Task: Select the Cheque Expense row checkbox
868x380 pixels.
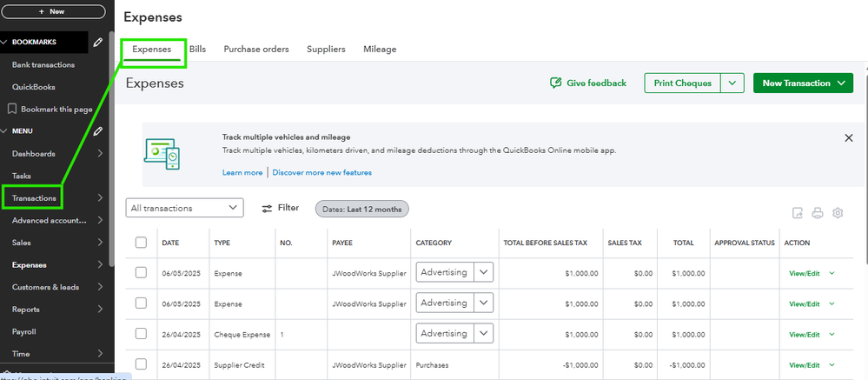Action: pos(142,334)
